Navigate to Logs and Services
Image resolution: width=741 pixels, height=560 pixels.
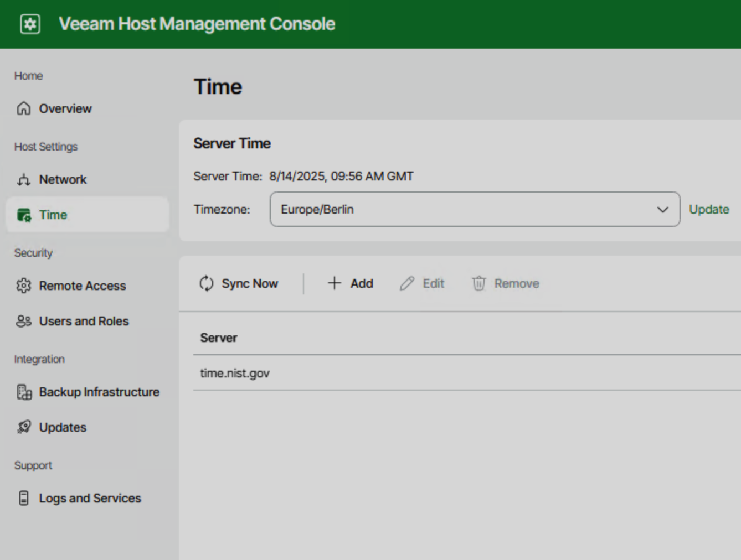point(90,498)
